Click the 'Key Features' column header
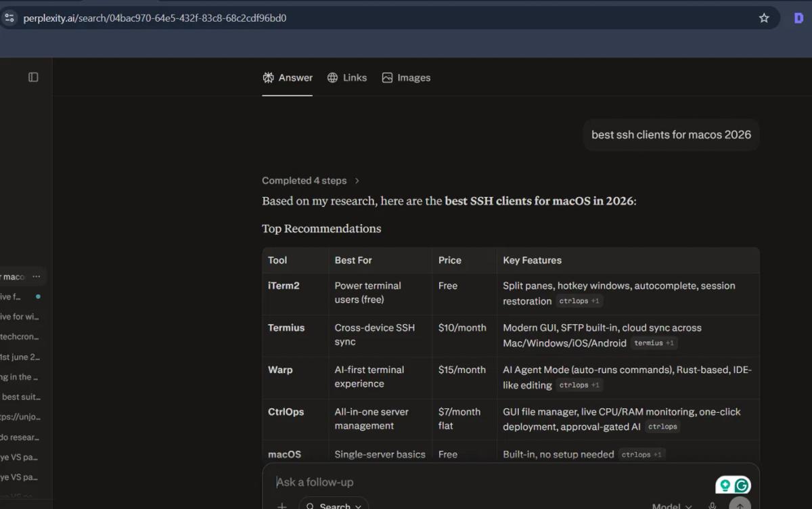812x509 pixels. (x=533, y=260)
